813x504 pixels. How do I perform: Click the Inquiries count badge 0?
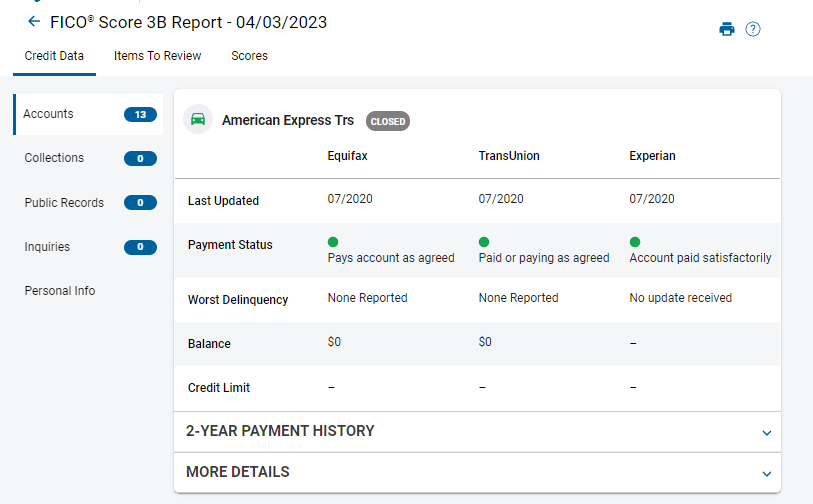(x=141, y=247)
